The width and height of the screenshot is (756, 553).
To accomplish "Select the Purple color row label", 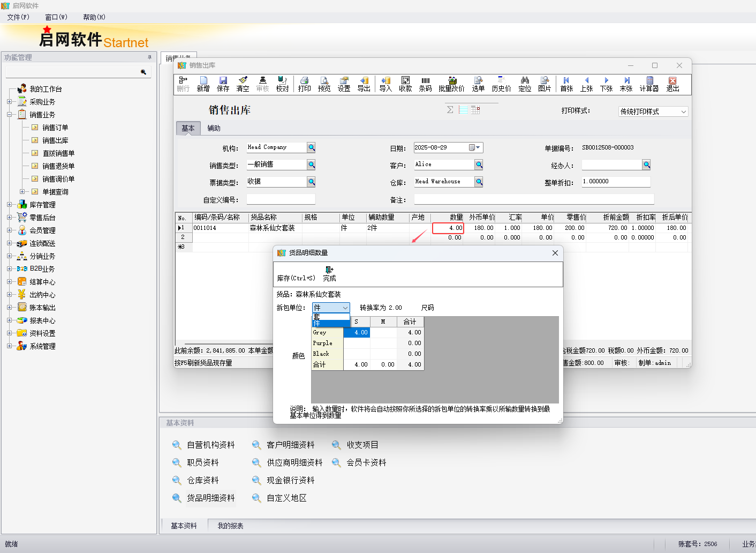I will [x=327, y=343].
